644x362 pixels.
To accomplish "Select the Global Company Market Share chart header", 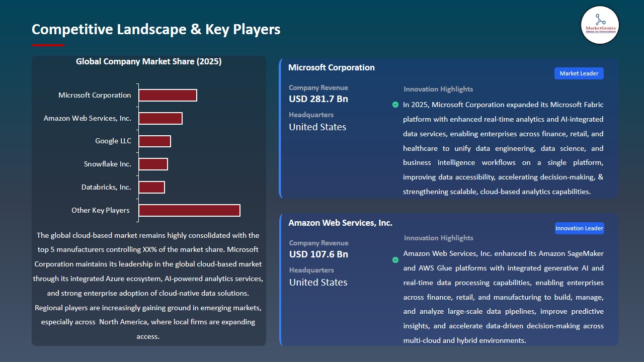I will pyautogui.click(x=148, y=61).
